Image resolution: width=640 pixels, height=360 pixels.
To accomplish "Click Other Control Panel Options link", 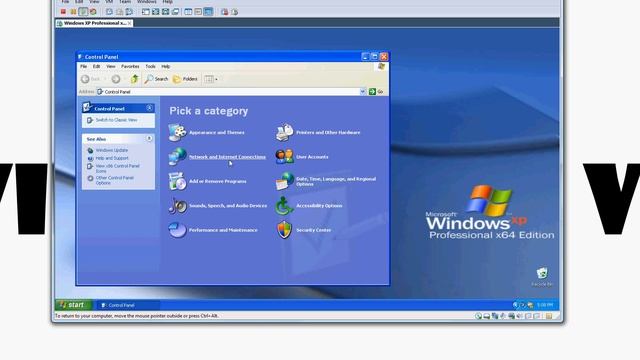I will point(115,180).
